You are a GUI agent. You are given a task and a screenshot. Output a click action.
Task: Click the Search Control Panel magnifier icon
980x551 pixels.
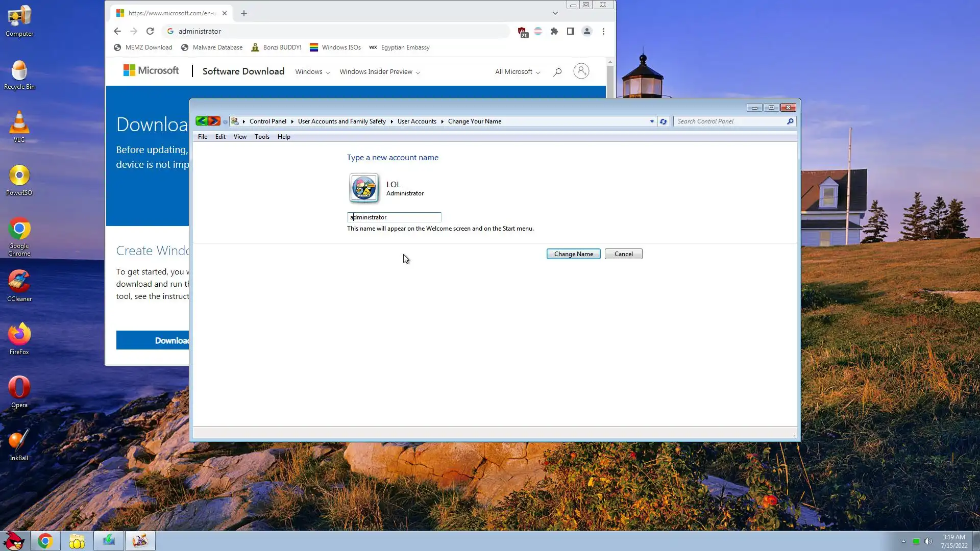(x=790, y=121)
